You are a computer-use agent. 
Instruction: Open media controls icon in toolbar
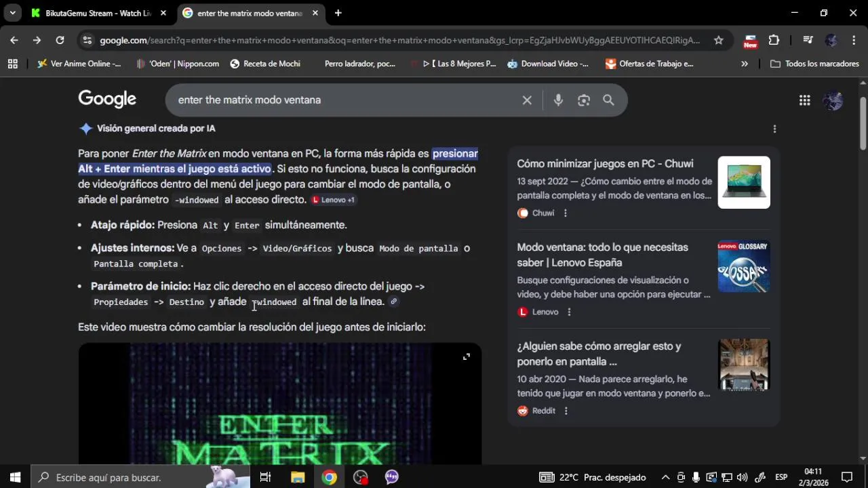pyautogui.click(x=808, y=40)
